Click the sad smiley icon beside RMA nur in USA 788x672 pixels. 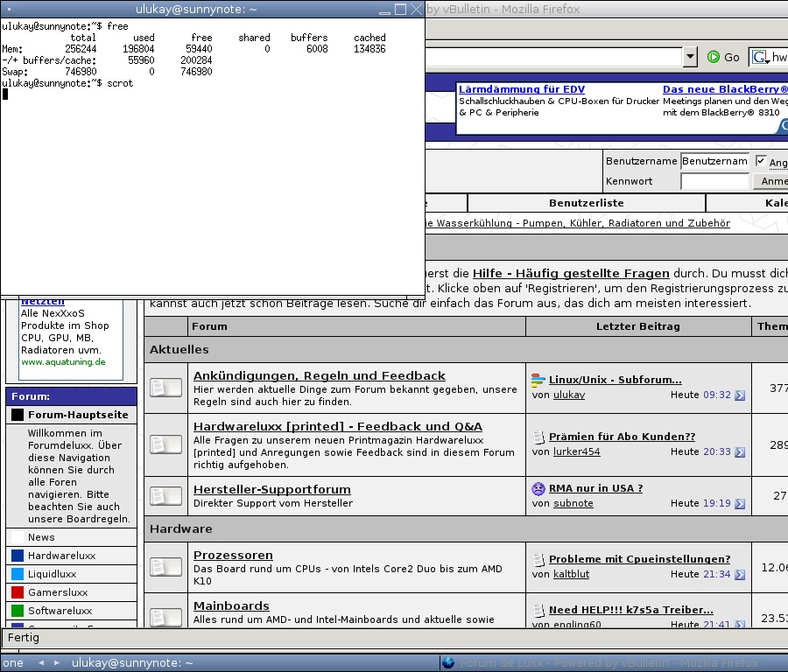point(538,488)
